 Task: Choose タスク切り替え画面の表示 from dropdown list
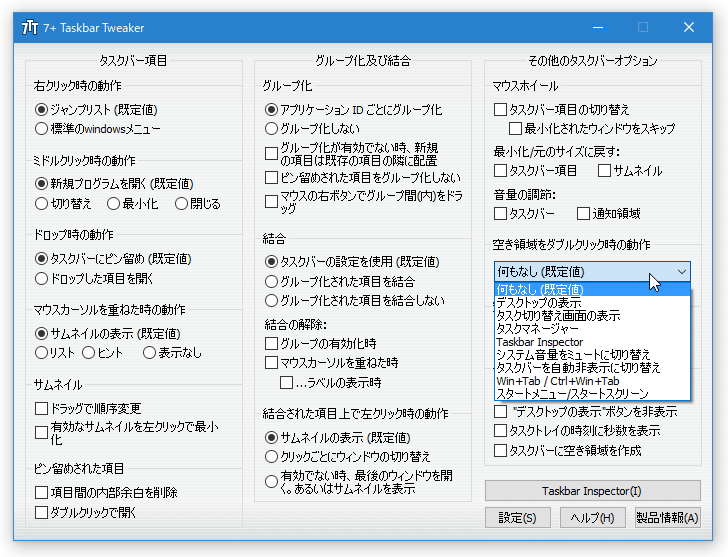593,316
